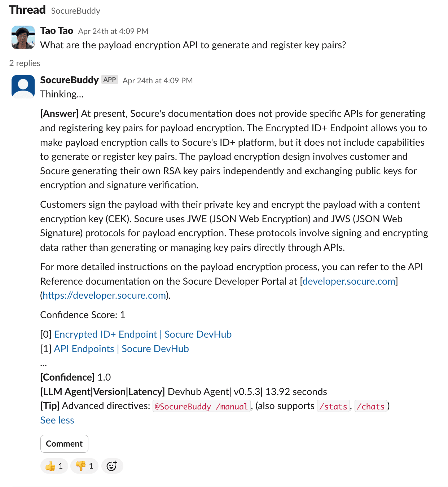Screen dimensions: 448x487
Task: Click the SocureBuddy app avatar icon
Action: click(23, 87)
